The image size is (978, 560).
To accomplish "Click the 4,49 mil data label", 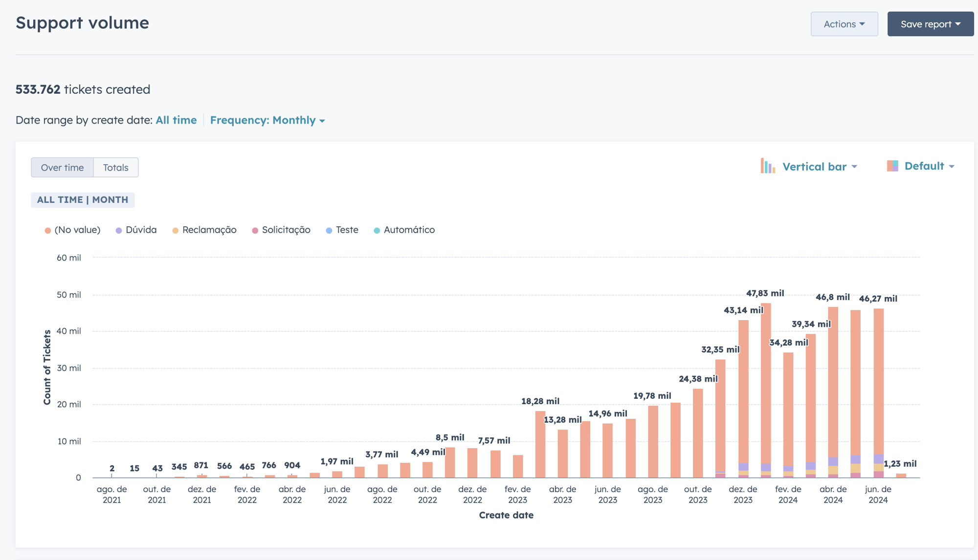I will tap(428, 452).
